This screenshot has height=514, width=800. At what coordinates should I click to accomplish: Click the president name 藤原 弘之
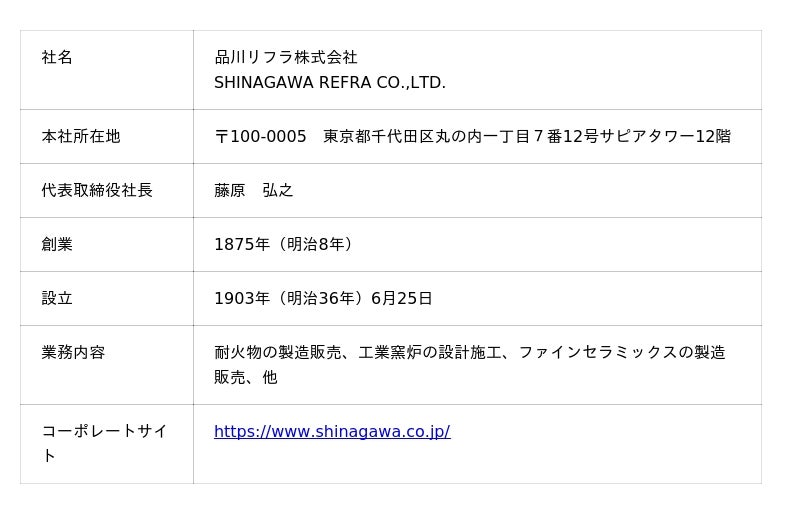pos(254,191)
